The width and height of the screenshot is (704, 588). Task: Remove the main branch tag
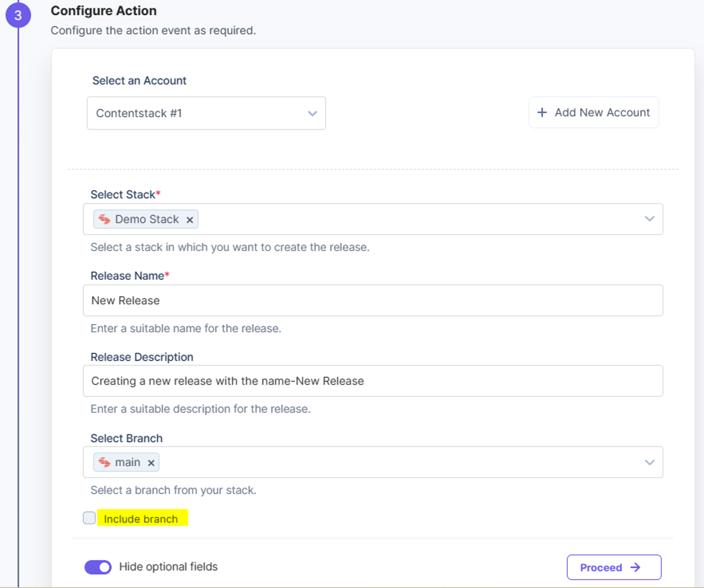151,463
